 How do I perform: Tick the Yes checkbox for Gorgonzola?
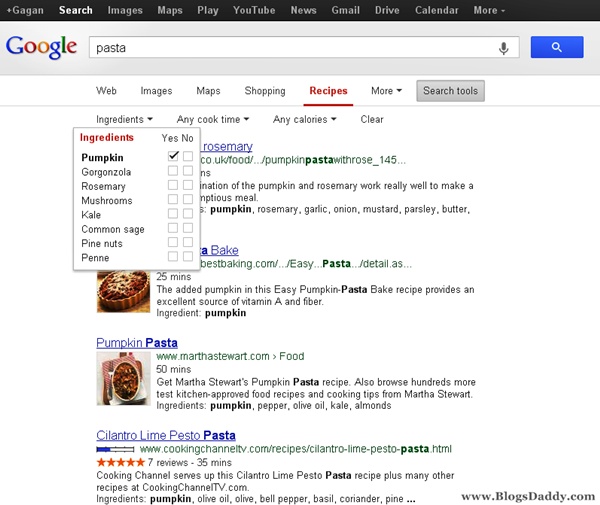173,171
